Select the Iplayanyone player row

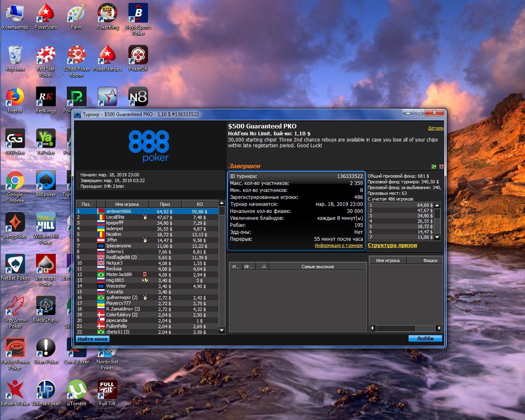(x=147, y=246)
